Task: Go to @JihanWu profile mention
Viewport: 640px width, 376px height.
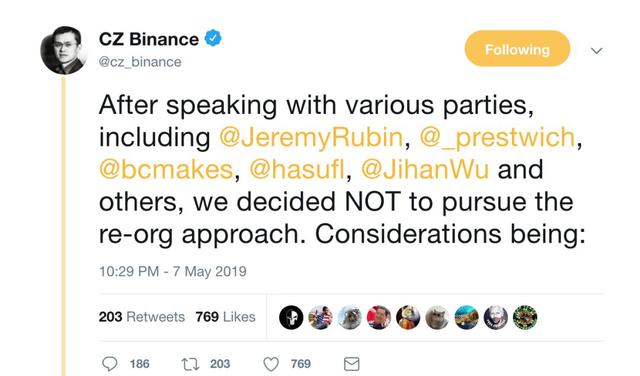Action: pos(424,169)
